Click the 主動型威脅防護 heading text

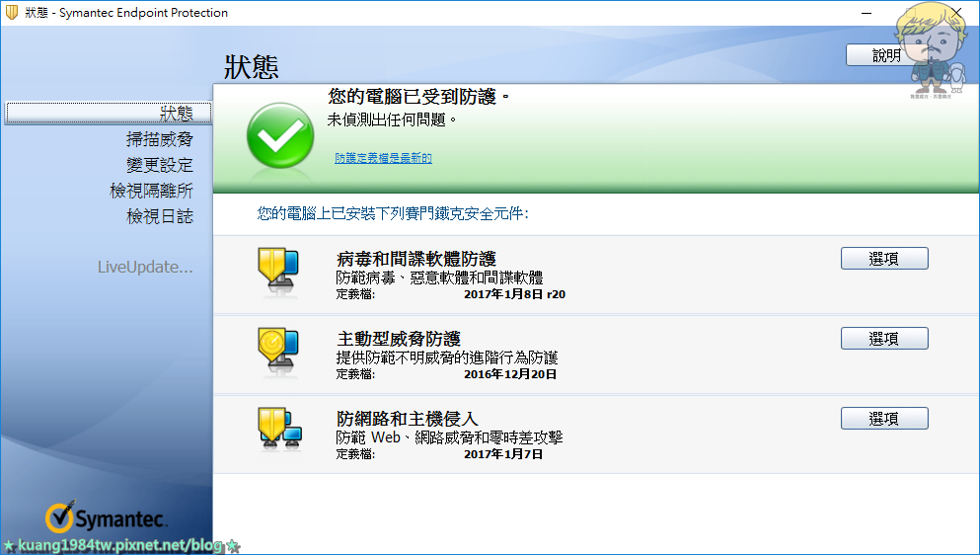pyautogui.click(x=399, y=339)
